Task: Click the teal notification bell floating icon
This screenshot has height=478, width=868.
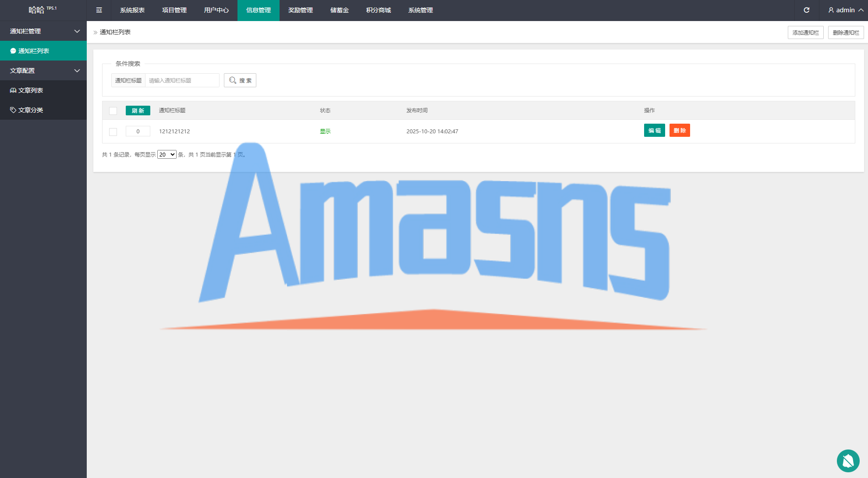Action: click(848, 461)
